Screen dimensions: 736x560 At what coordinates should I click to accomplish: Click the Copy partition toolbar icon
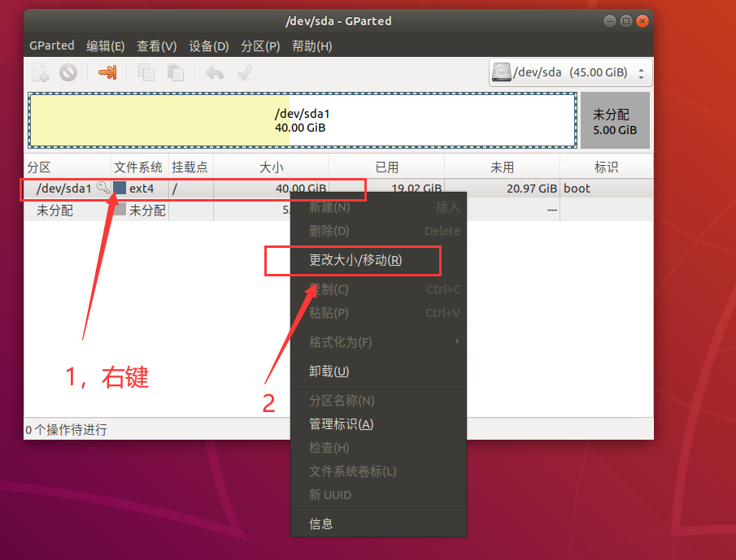coord(146,72)
